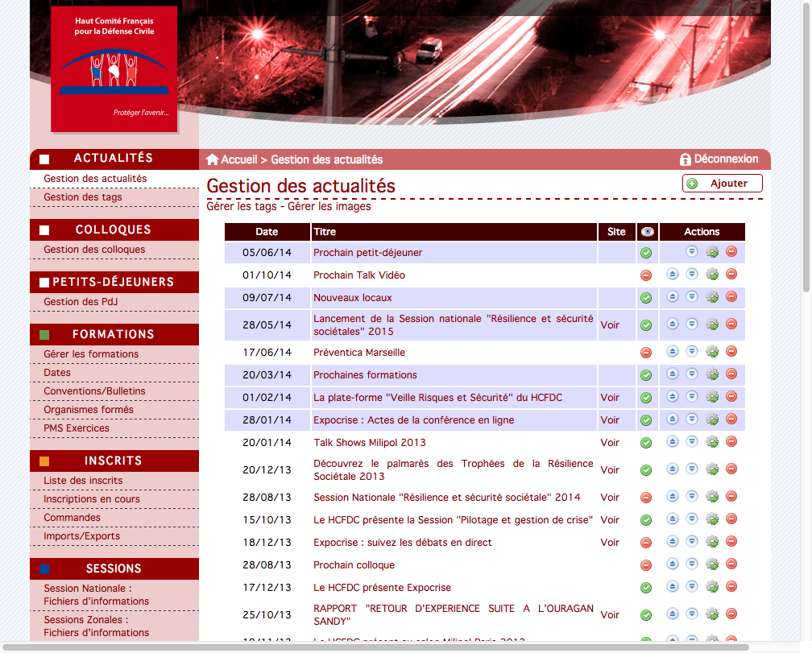Toggle visibility of Talk Shows Milipol 2013
Image resolution: width=812 pixels, height=653 pixels.
pos(646,443)
